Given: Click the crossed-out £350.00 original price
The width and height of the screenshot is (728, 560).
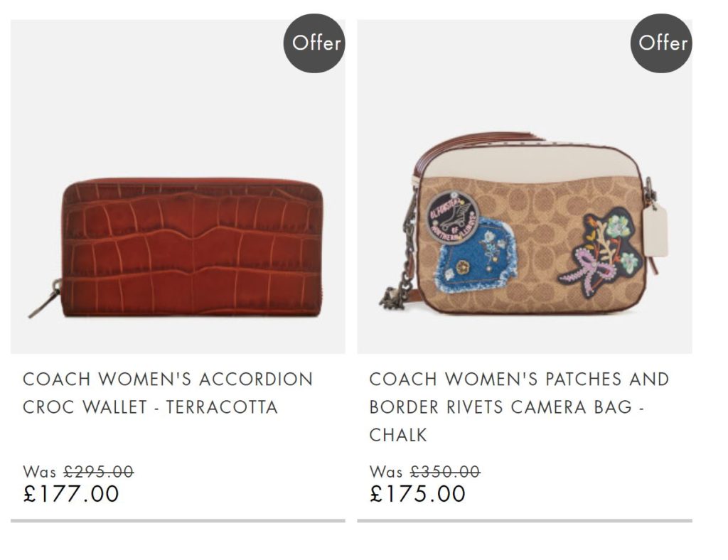Looking at the screenshot, I should (445, 472).
